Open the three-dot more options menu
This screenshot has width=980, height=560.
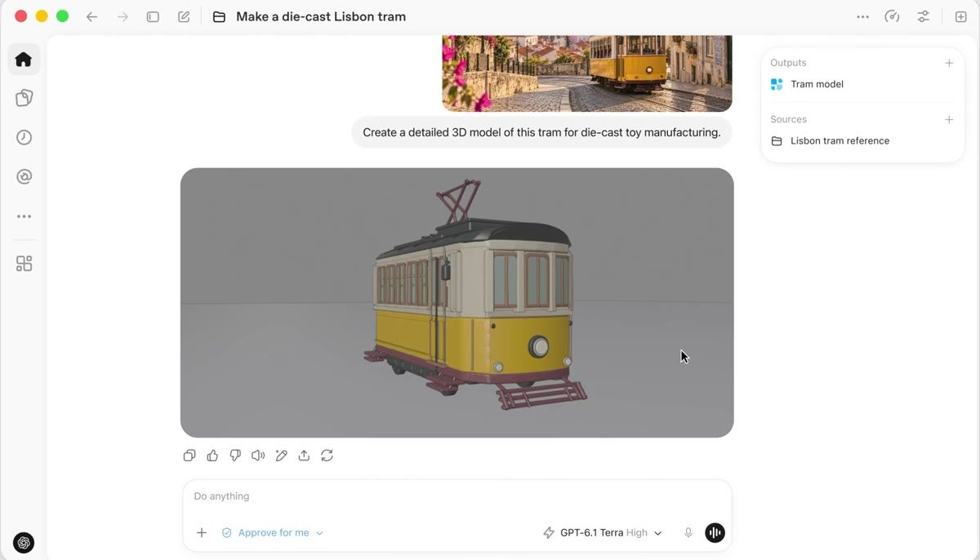tap(862, 16)
